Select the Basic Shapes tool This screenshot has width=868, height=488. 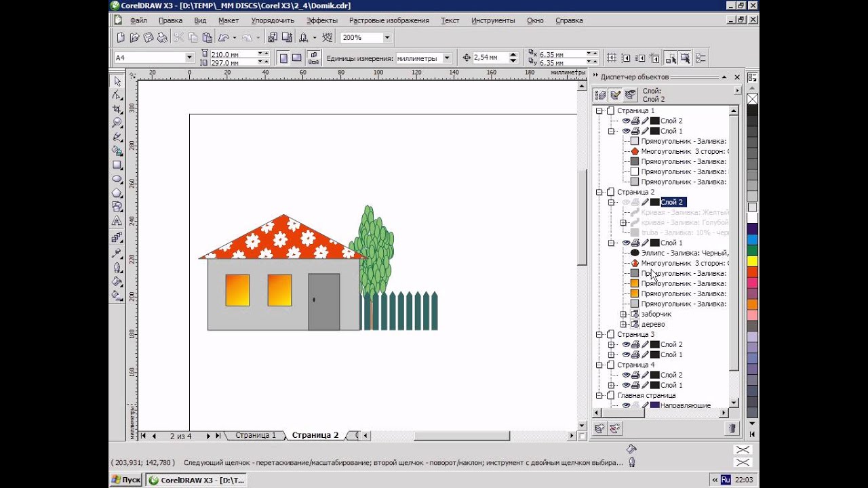tap(117, 207)
